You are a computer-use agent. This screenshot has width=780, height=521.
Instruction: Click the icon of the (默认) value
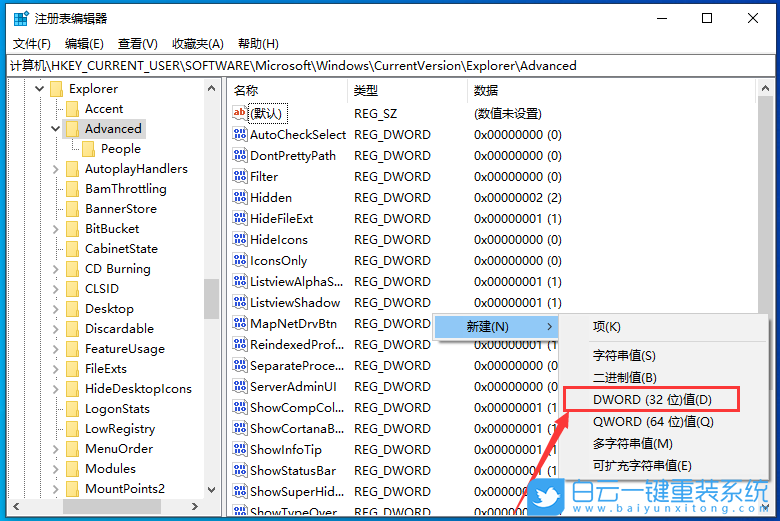(x=239, y=113)
